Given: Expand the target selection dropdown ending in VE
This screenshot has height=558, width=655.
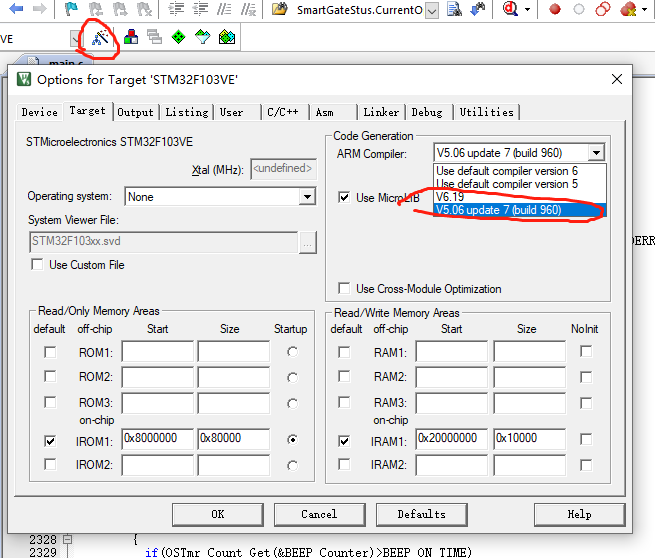Looking at the screenshot, I should [76, 39].
